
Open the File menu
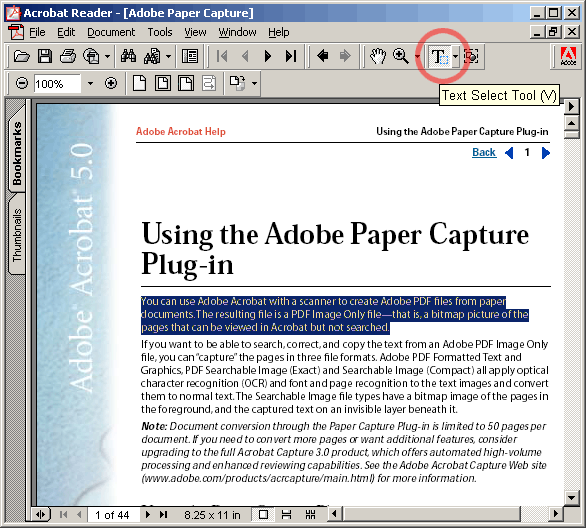click(x=37, y=33)
